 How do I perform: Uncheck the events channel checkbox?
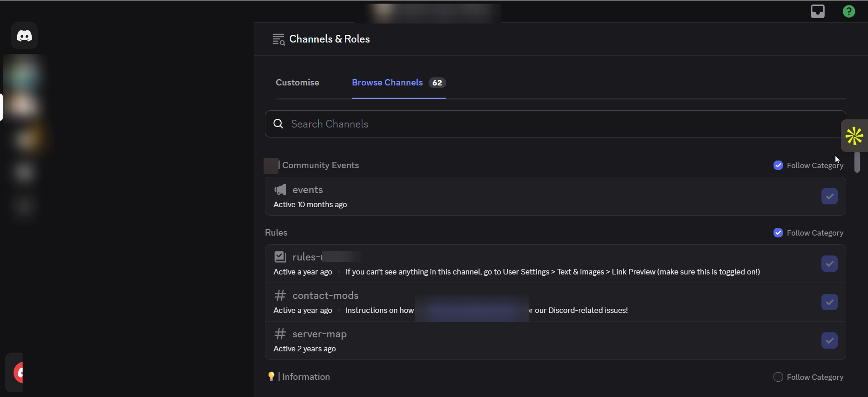[829, 196]
